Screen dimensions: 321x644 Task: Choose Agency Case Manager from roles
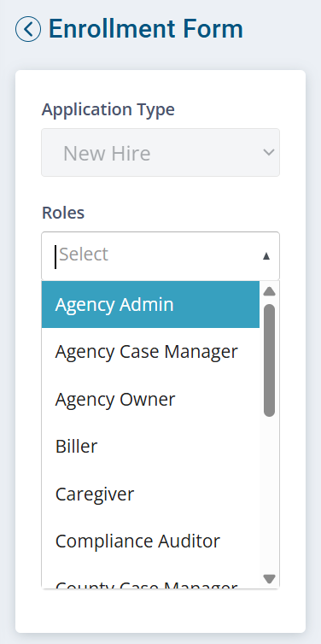[x=150, y=352]
